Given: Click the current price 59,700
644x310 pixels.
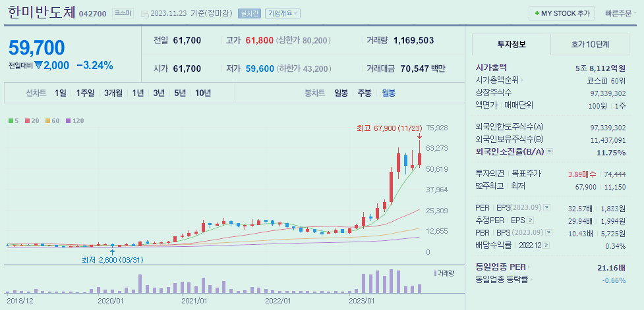Looking at the screenshot, I should click(36, 48).
